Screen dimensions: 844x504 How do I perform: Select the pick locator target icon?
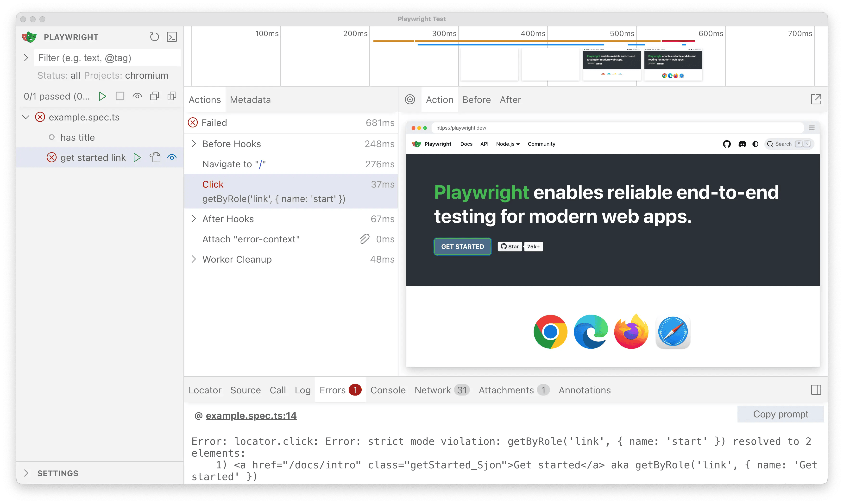pos(410,99)
